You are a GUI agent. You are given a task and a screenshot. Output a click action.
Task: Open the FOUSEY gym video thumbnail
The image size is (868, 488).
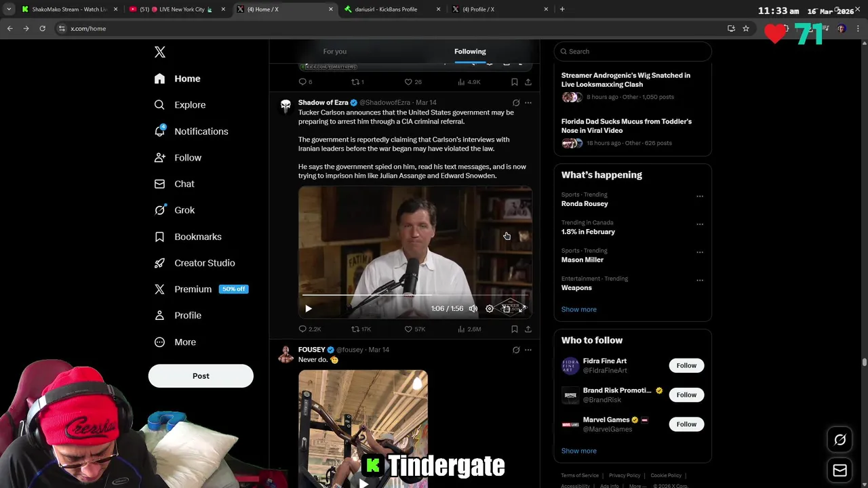[x=363, y=428]
